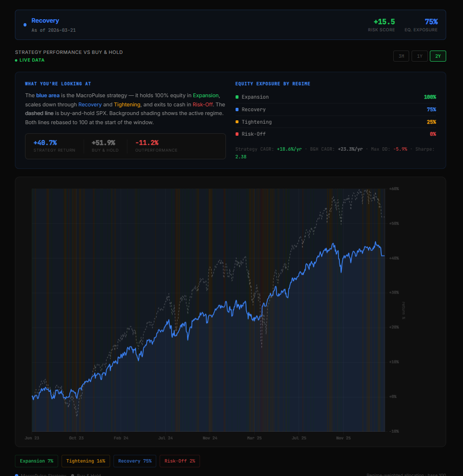Click the green Expansion color square
Image resolution: width=463 pixels, height=476 pixels.
(x=237, y=97)
